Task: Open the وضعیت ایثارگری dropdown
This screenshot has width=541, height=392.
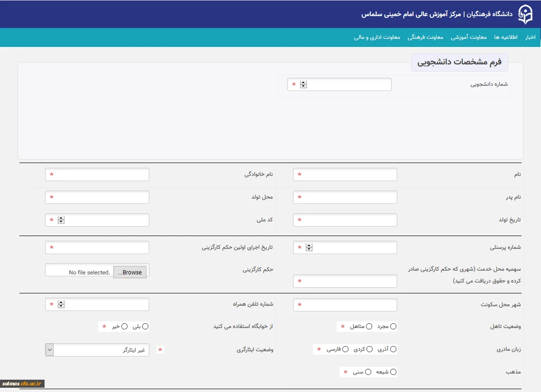Action: tap(97, 350)
